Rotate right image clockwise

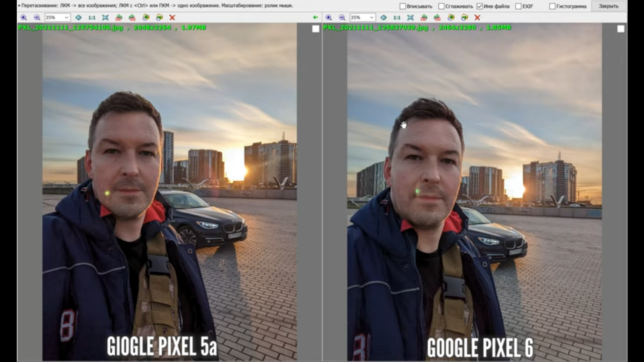point(437,17)
